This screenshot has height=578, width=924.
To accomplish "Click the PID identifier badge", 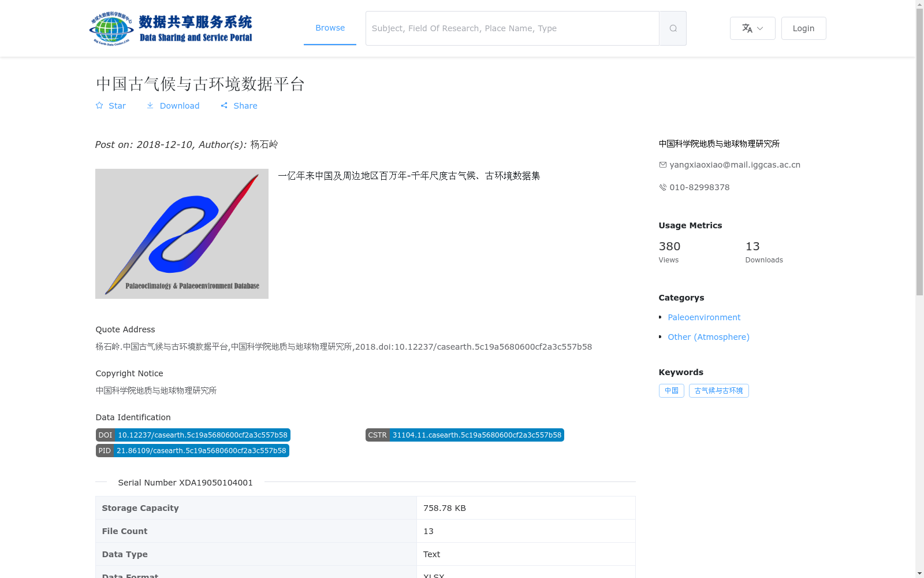I will pos(192,451).
